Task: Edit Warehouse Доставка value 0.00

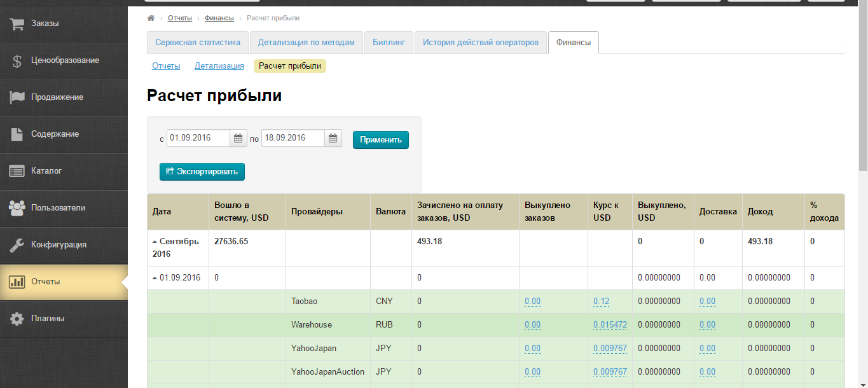Action: click(x=707, y=325)
